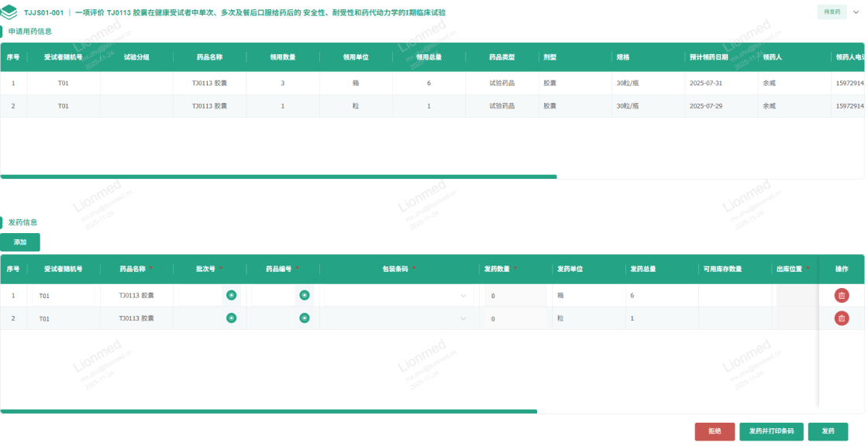
Task: Click the dispensing table horizontal scrollbar
Action: [x=268, y=411]
